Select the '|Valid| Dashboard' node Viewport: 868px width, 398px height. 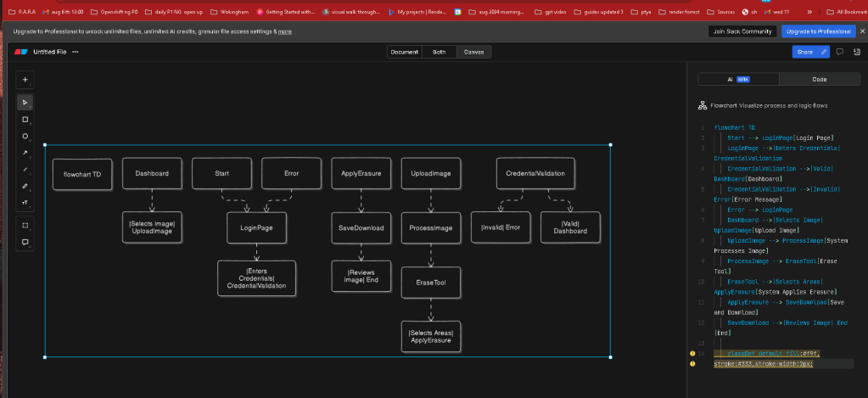point(570,227)
